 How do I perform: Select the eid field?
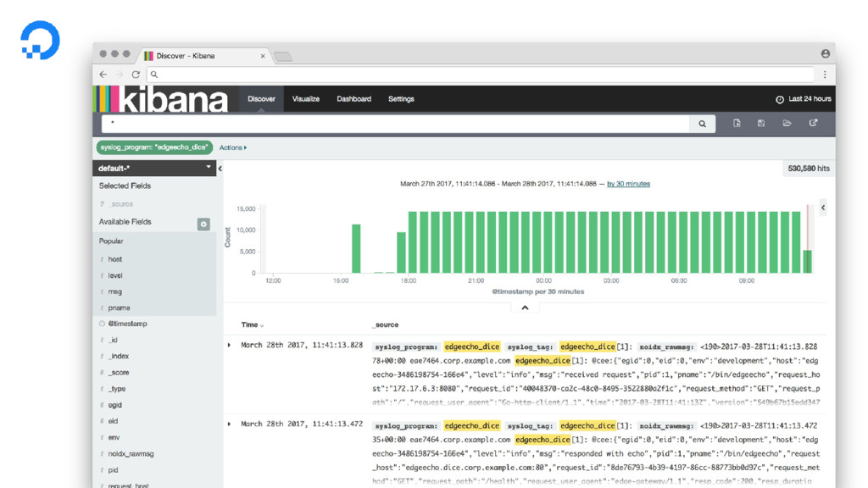[113, 421]
